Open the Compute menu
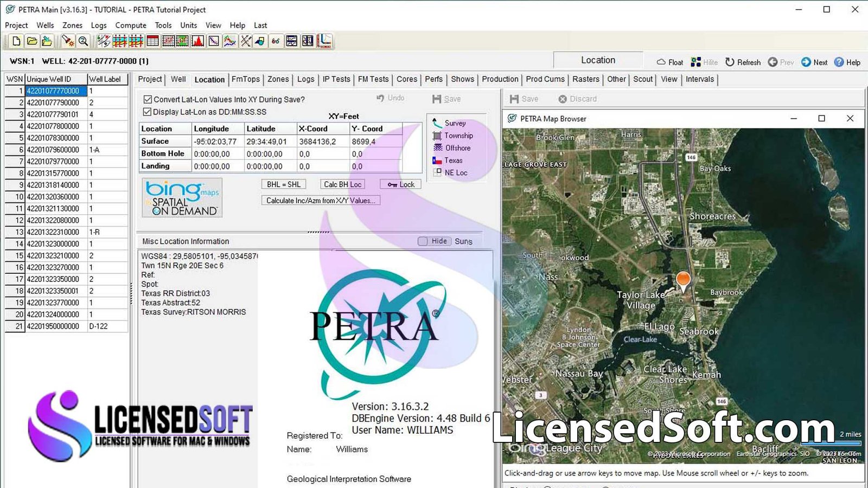 (x=130, y=25)
